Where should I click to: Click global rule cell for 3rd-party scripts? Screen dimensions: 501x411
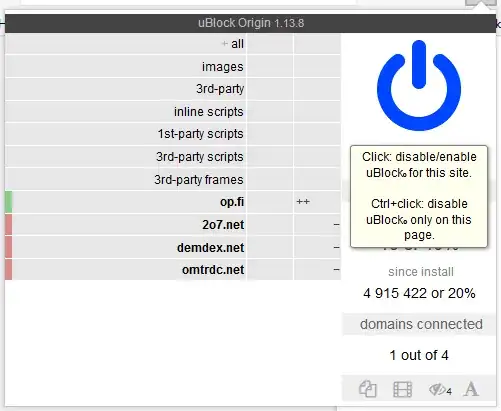click(270, 157)
